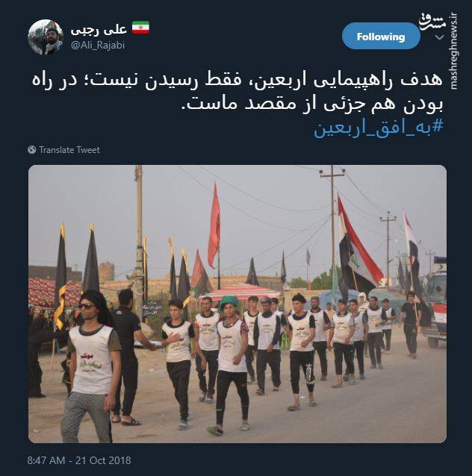The image size is (472, 476).
Task: Open the hashtag #به_افق_اربعین
Action: tap(379, 127)
